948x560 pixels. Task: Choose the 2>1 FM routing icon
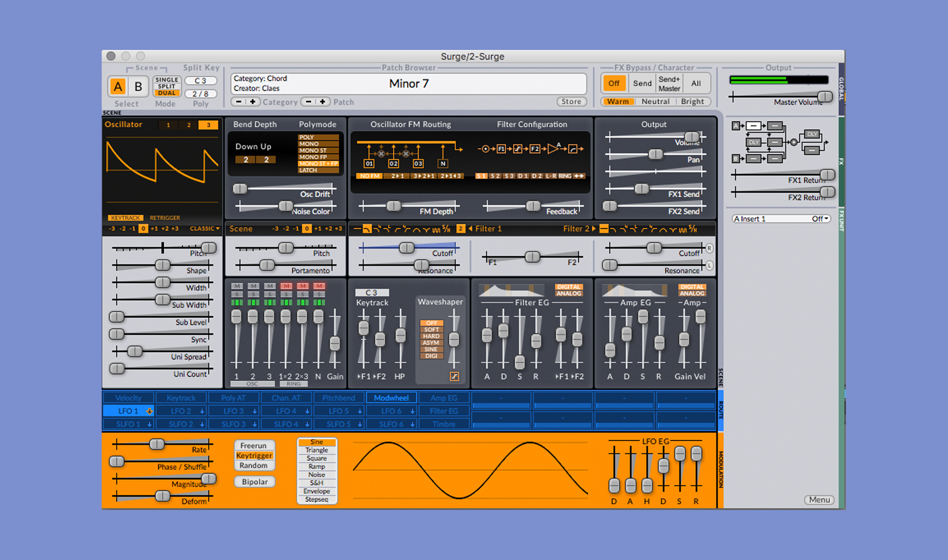tap(397, 176)
